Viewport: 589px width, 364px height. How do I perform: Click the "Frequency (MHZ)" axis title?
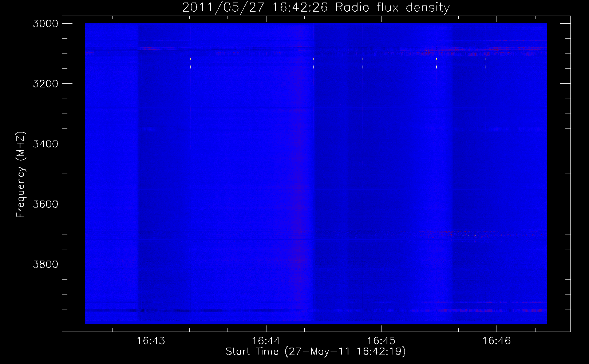tap(21, 175)
